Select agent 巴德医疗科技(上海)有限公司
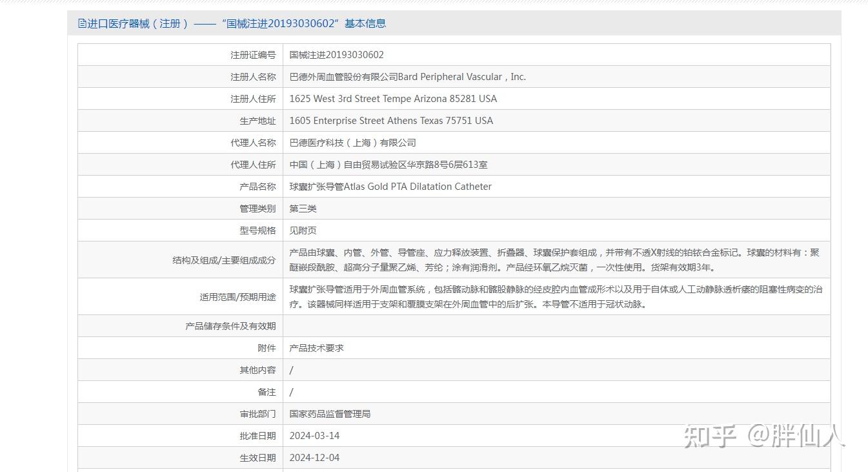Image resolution: width=868 pixels, height=472 pixels. click(352, 143)
